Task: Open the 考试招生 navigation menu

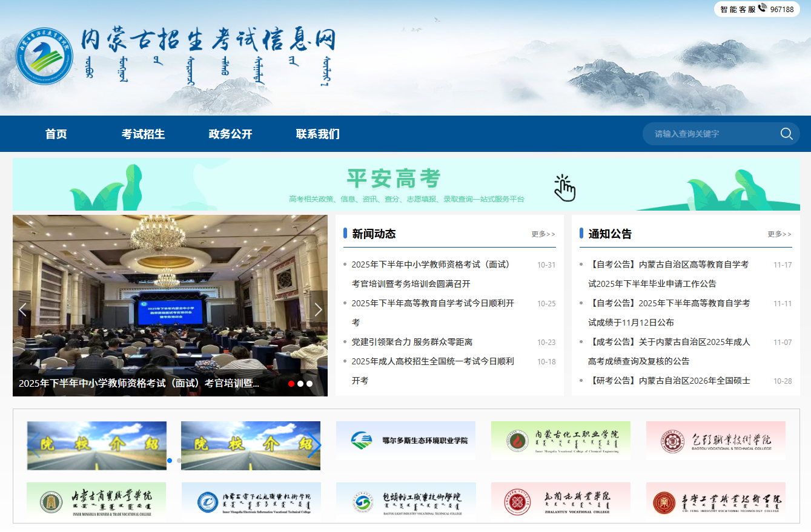Action: click(143, 134)
